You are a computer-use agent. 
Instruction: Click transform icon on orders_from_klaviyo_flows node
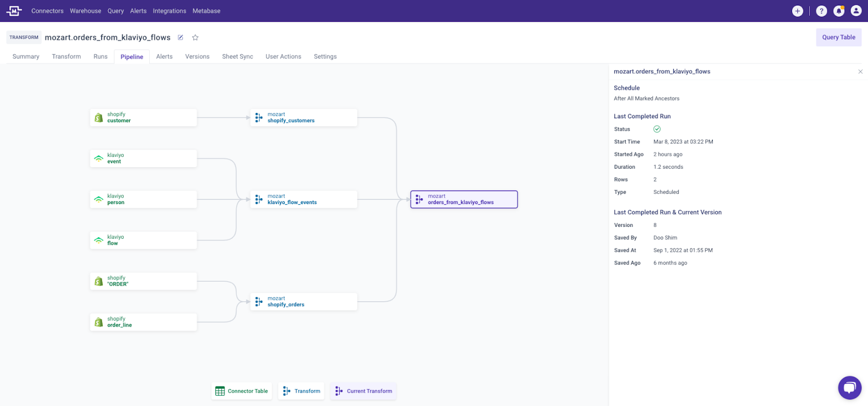419,199
